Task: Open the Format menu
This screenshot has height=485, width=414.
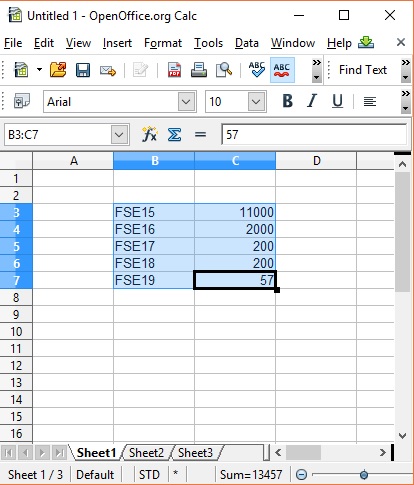Action: coord(163,43)
